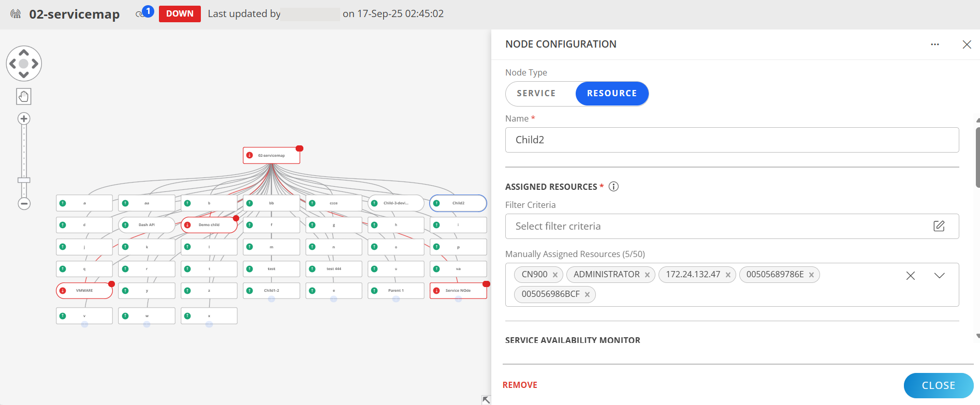
Task: Select the Service NOde node
Action: (x=458, y=291)
